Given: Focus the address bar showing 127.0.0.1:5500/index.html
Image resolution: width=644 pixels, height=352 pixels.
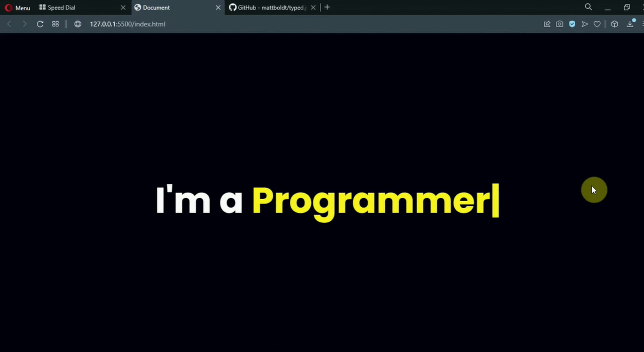Looking at the screenshot, I should tap(127, 24).
